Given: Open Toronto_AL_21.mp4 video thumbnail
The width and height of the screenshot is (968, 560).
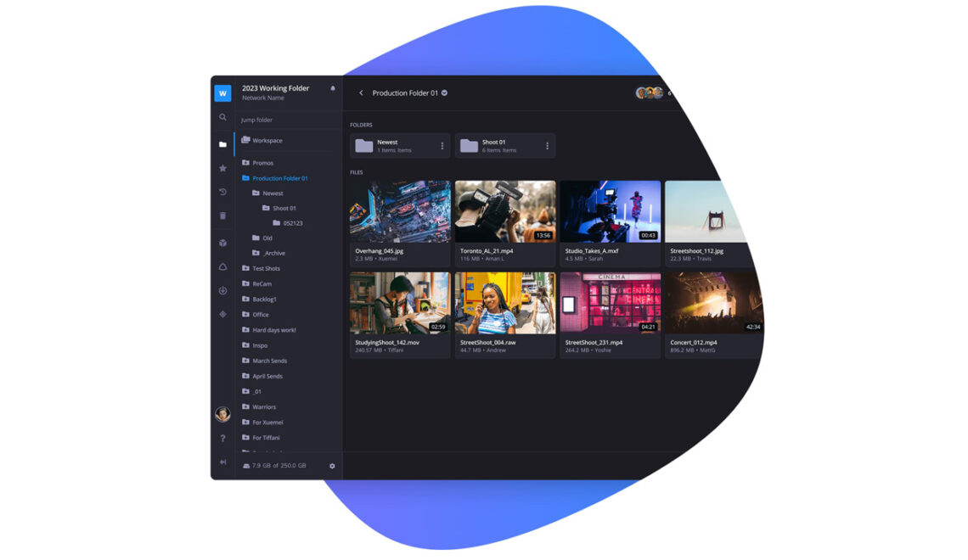Looking at the screenshot, I should coord(505,211).
